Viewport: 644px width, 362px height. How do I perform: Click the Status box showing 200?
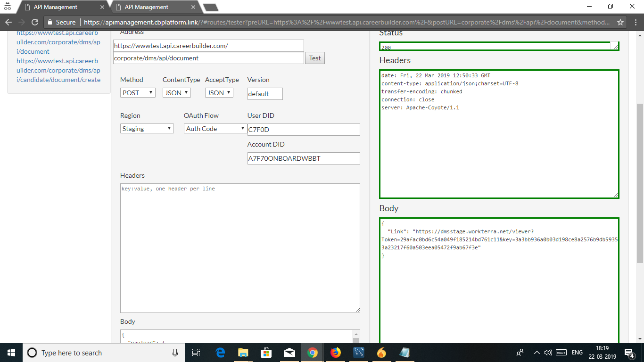tap(499, 46)
